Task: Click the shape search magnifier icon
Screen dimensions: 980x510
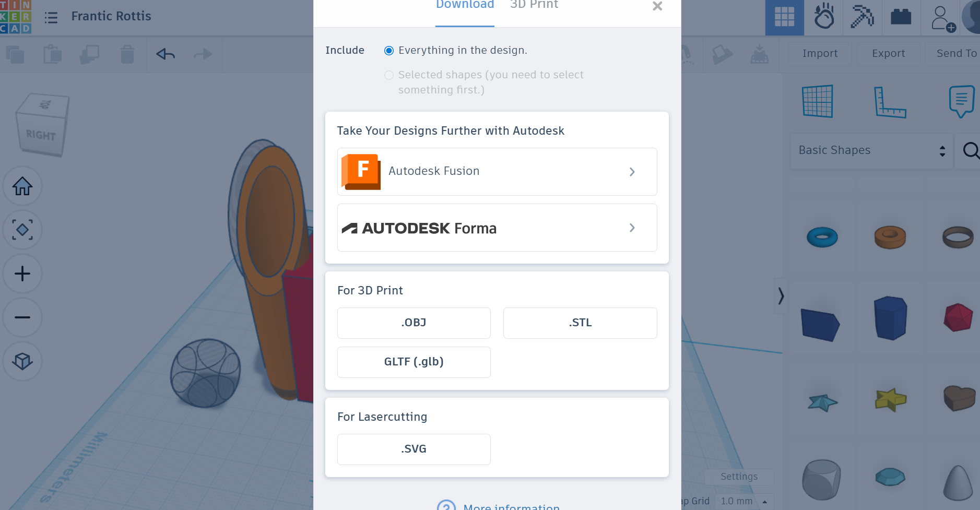Action: 970,151
